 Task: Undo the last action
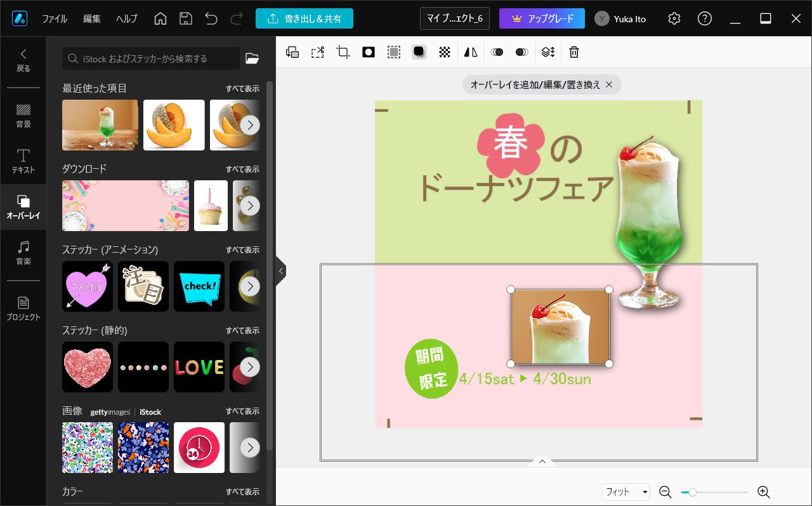[x=211, y=18]
